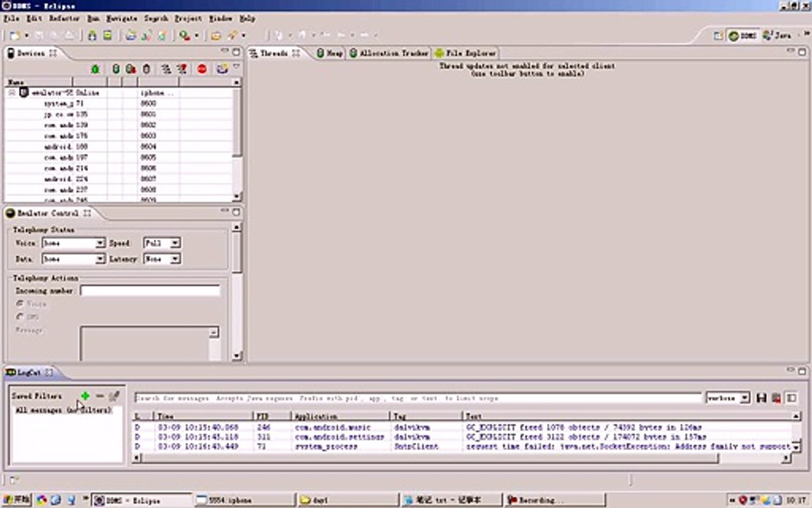Click the Dump HPROF file icon
This screenshot has height=508, width=812.
tap(131, 69)
